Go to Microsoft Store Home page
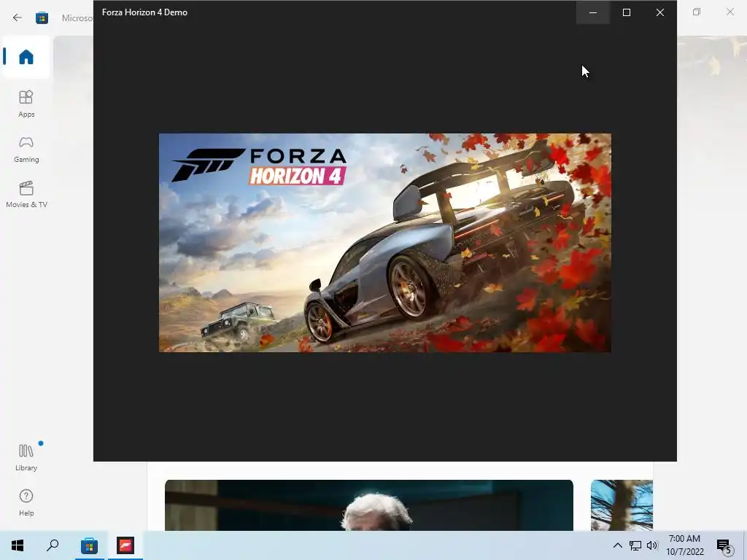This screenshot has width=747, height=560. point(26,57)
